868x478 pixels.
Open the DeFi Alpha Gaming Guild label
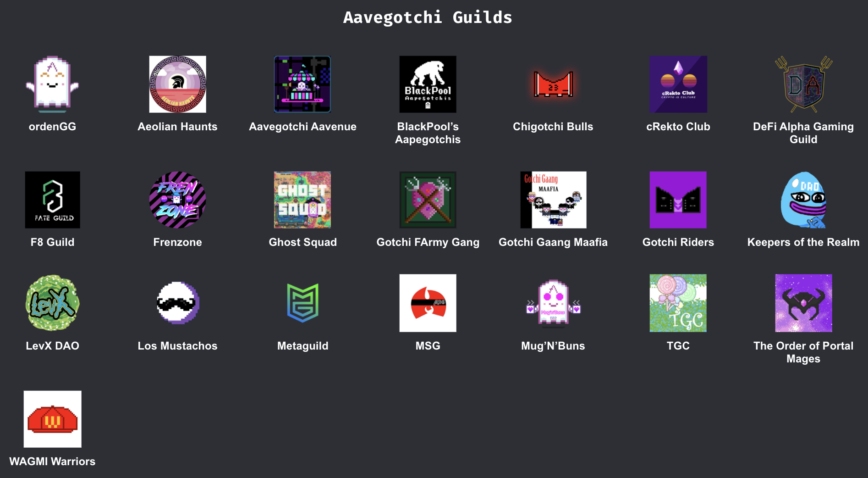[803, 133]
